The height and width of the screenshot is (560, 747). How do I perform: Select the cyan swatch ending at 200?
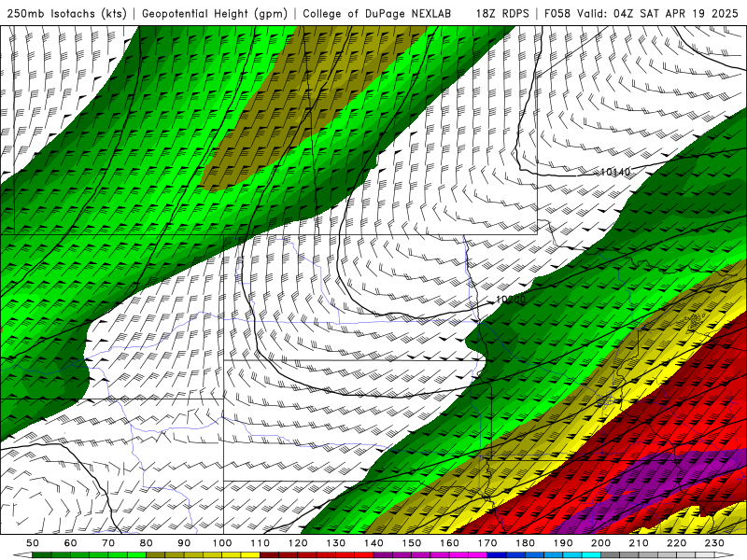click(591, 554)
